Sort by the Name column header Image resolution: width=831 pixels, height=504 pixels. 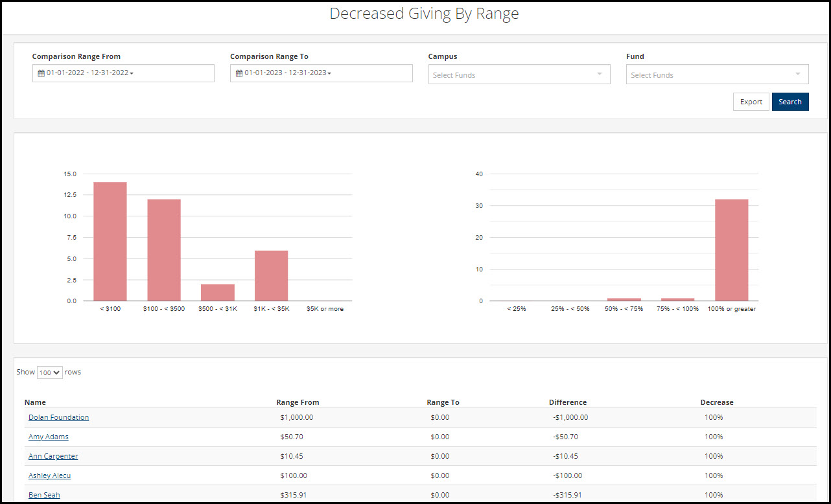coord(35,402)
